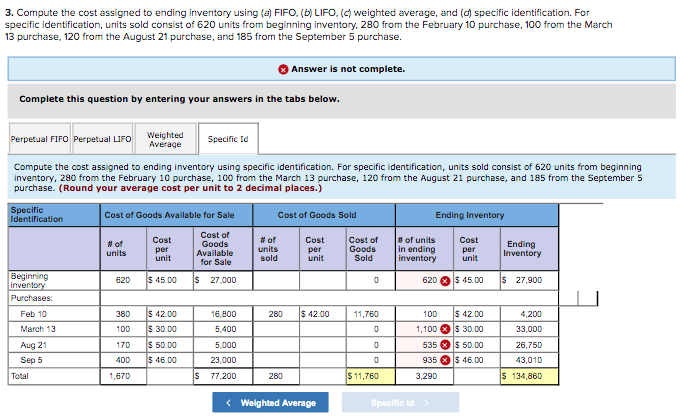Click Sep 5 ending inventory 43,010
Viewport: 684px width, 417px height.
coord(529,360)
